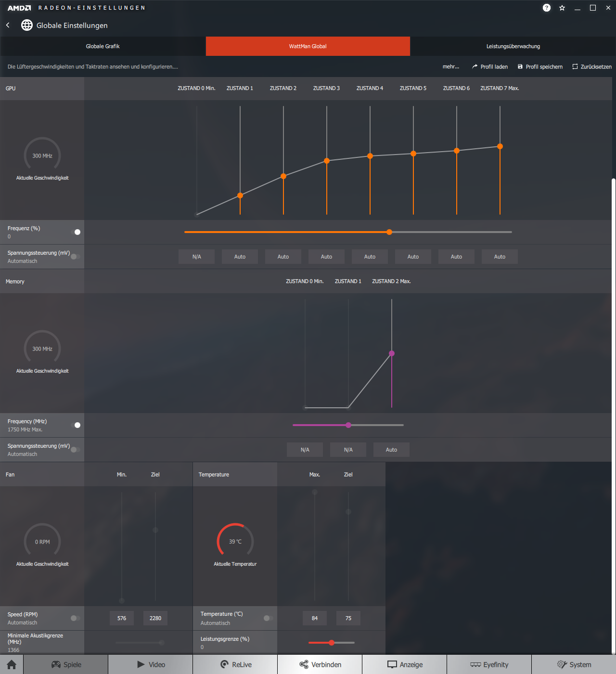Click the Ziel temperature field 75
Screen dimensions: 616x674
348,618
